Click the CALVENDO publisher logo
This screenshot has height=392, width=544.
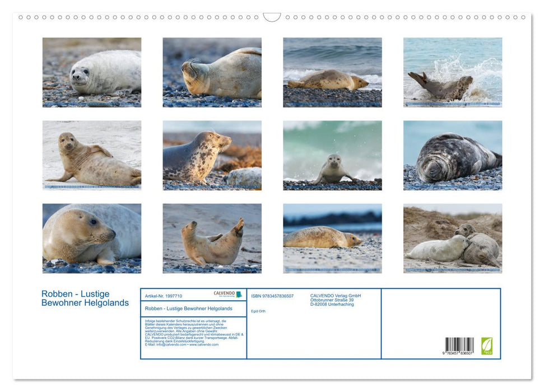click(227, 294)
